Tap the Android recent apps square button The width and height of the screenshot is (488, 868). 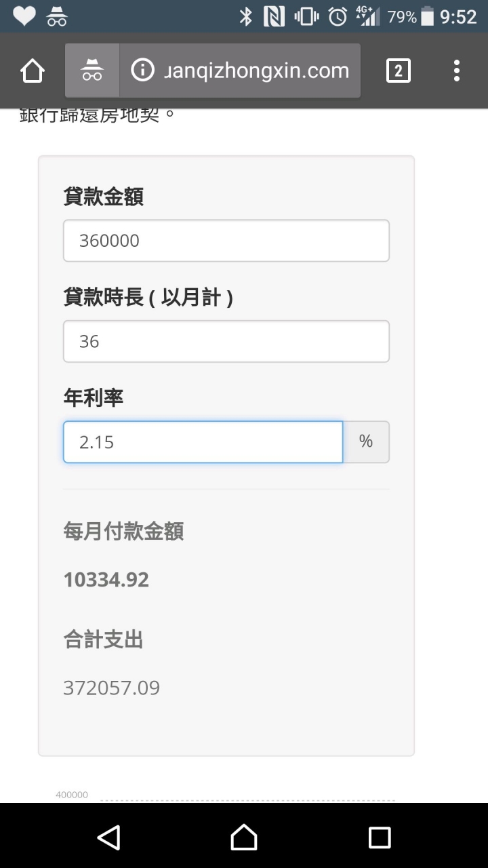(x=380, y=837)
